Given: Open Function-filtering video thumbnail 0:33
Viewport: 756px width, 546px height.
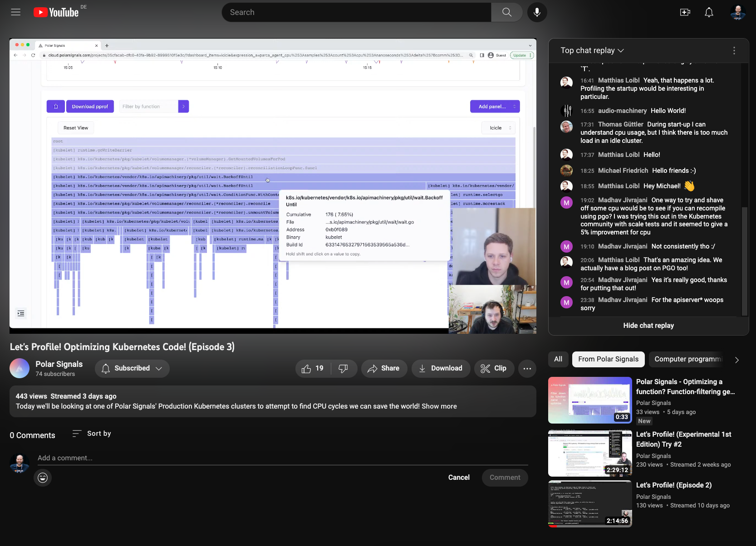Looking at the screenshot, I should pyautogui.click(x=590, y=400).
